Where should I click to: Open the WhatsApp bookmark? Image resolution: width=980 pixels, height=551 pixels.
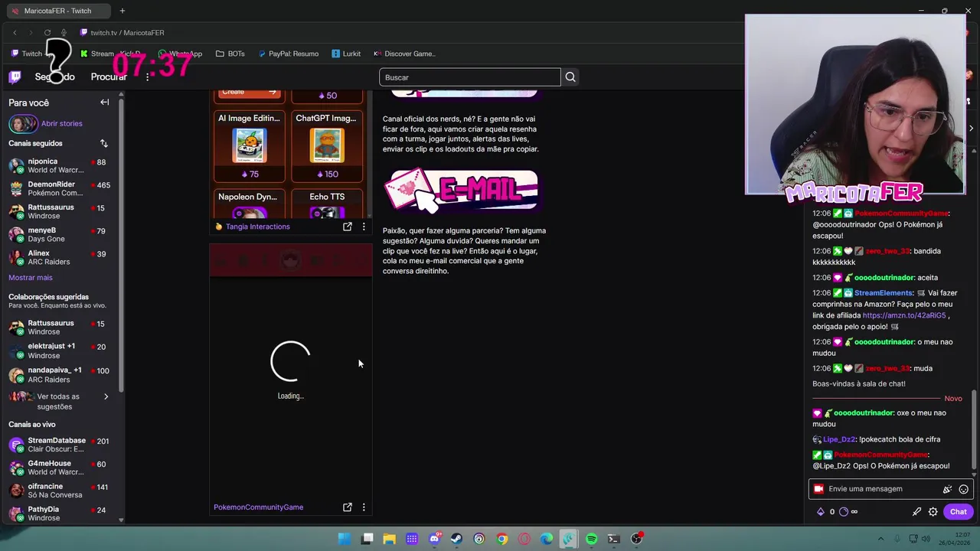click(180, 54)
